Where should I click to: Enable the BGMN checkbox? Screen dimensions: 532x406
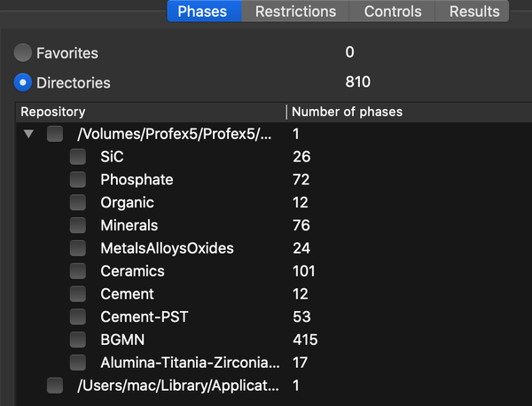pos(78,340)
